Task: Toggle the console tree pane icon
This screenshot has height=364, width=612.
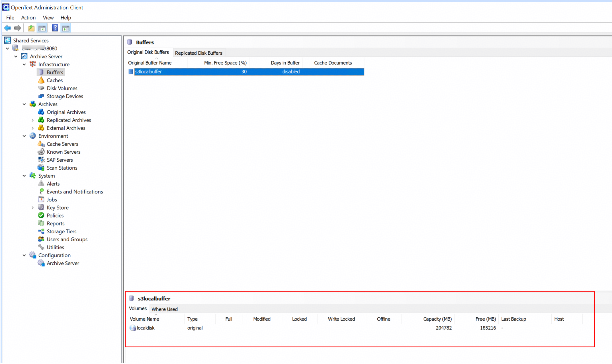Action: pyautogui.click(x=42, y=28)
